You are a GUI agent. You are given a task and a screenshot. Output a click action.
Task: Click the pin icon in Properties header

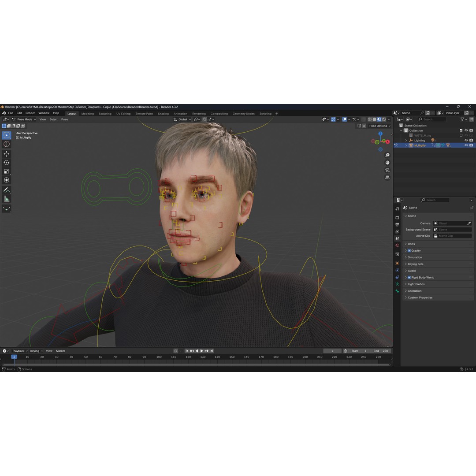[x=472, y=208]
